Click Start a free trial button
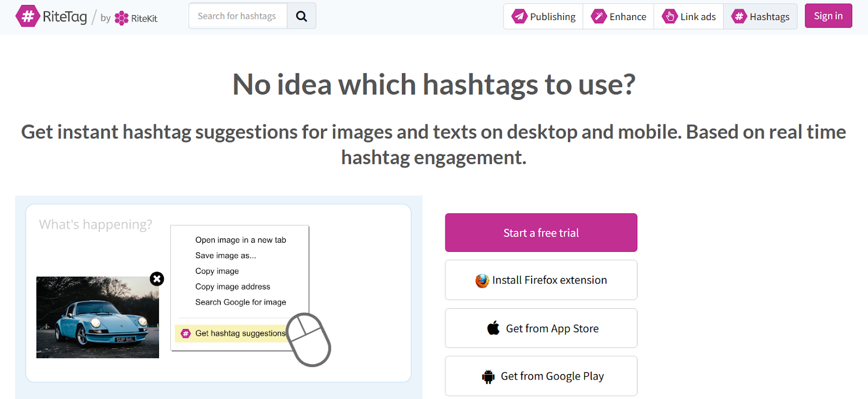Image resolution: width=868 pixels, height=399 pixels. pos(541,232)
